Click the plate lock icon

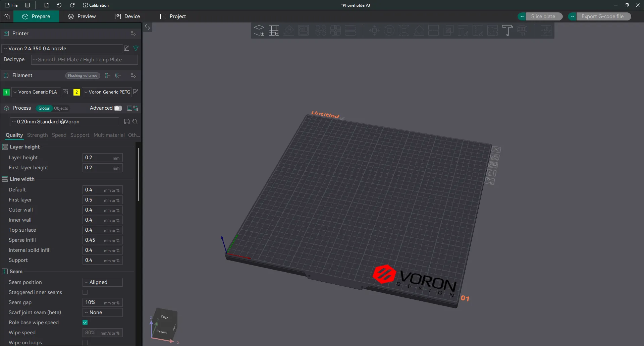tap(492, 173)
